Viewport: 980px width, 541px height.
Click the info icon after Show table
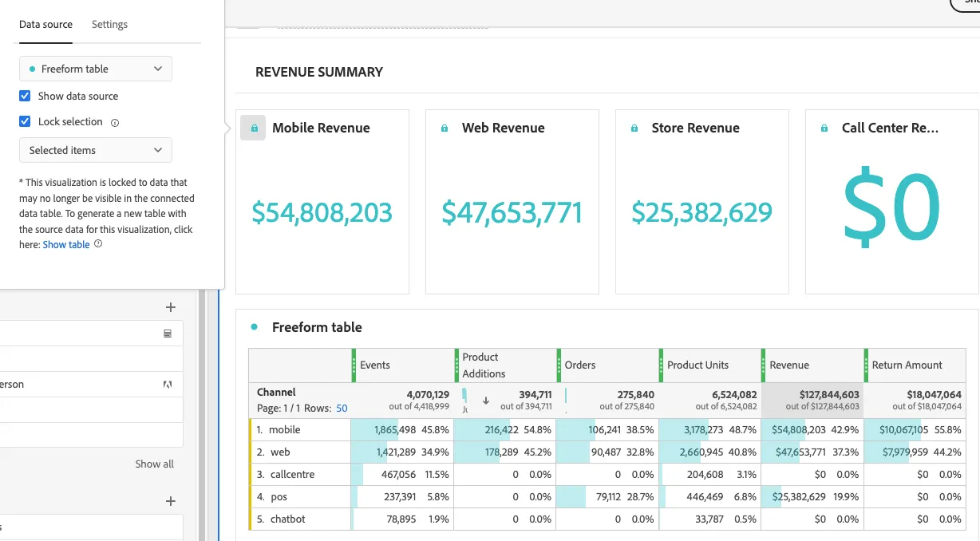98,244
